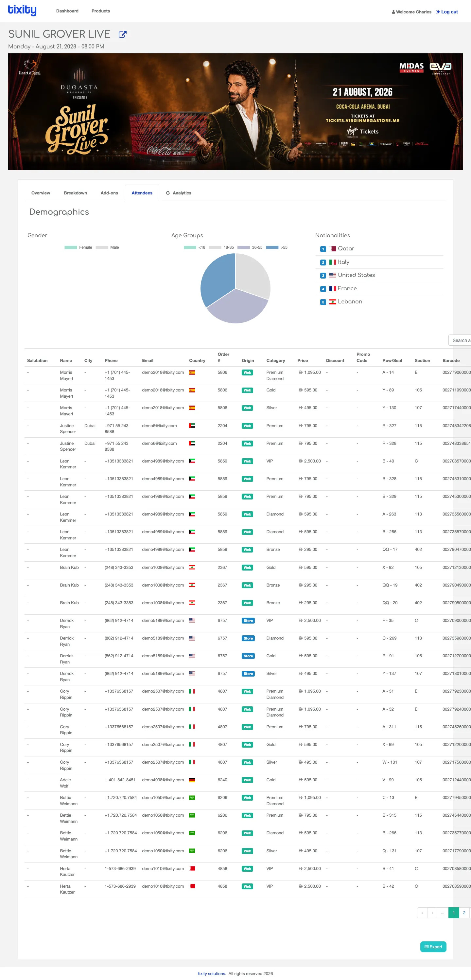This screenshot has width=471, height=980.
Task: Click Store badge for Derrick Ryan VIP ticket
Action: pos(248,621)
